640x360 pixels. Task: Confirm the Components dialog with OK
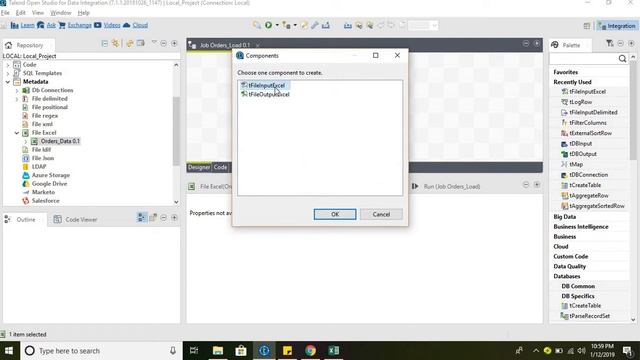tap(335, 214)
